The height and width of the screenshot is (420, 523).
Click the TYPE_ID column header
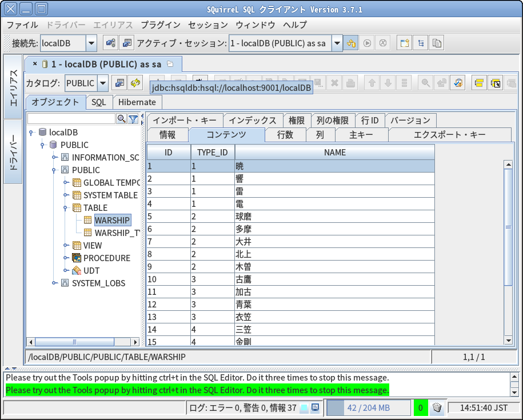pyautogui.click(x=213, y=153)
